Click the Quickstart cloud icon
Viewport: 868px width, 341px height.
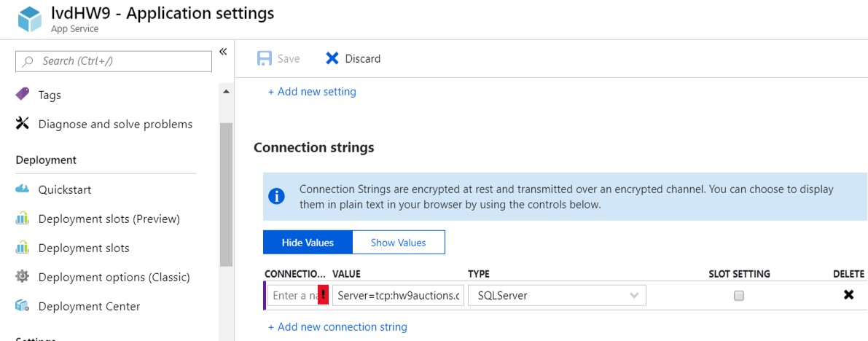point(23,189)
